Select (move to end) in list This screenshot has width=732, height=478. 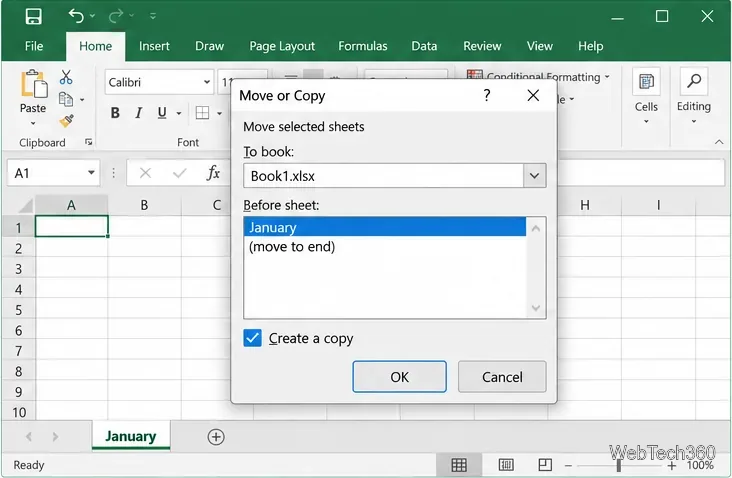point(292,246)
